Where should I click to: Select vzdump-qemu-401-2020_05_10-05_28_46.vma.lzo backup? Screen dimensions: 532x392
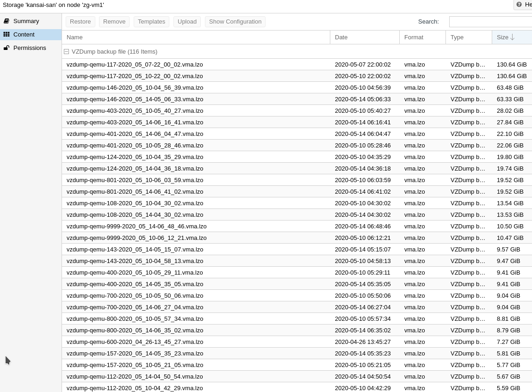pos(297,145)
